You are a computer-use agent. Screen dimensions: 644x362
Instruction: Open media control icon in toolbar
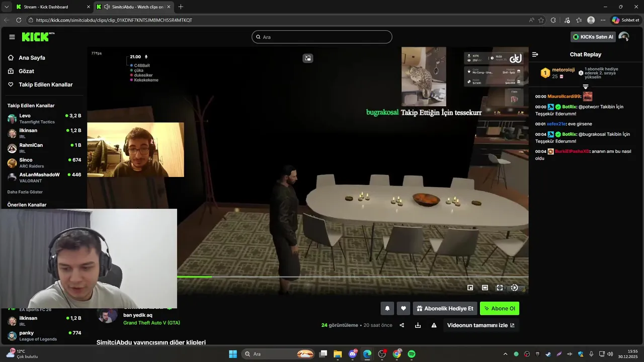tap(567, 20)
